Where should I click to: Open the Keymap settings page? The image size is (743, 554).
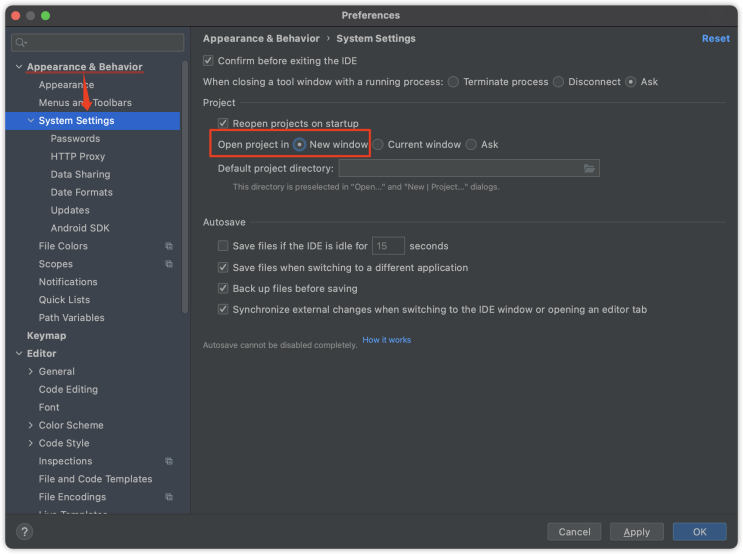point(46,336)
